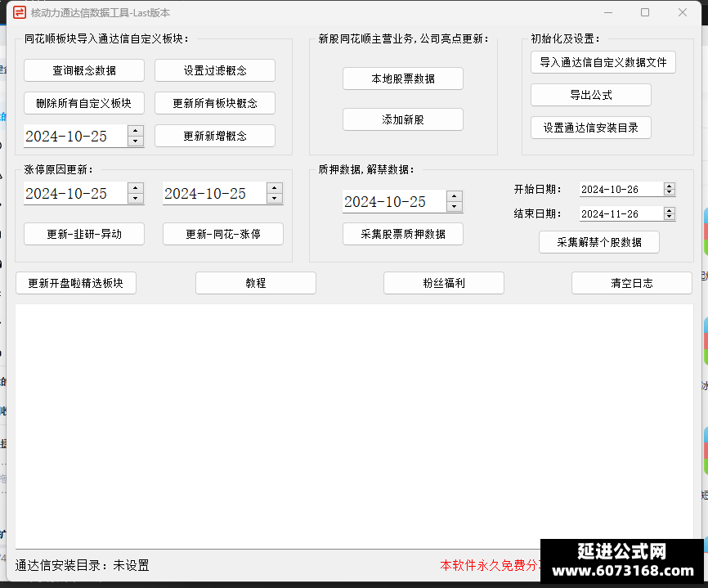The width and height of the screenshot is (708, 588).
Task: Increase the date next to 更新新增概念
Action: pyautogui.click(x=136, y=131)
